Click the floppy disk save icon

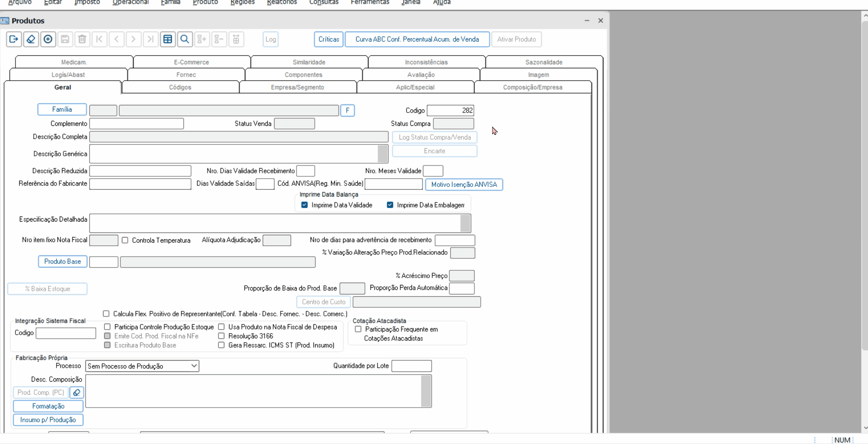(65, 39)
